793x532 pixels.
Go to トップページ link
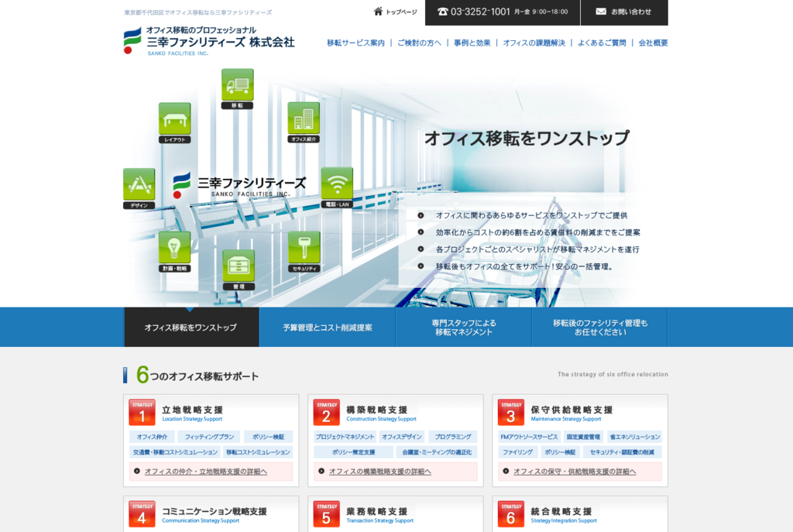396,12
